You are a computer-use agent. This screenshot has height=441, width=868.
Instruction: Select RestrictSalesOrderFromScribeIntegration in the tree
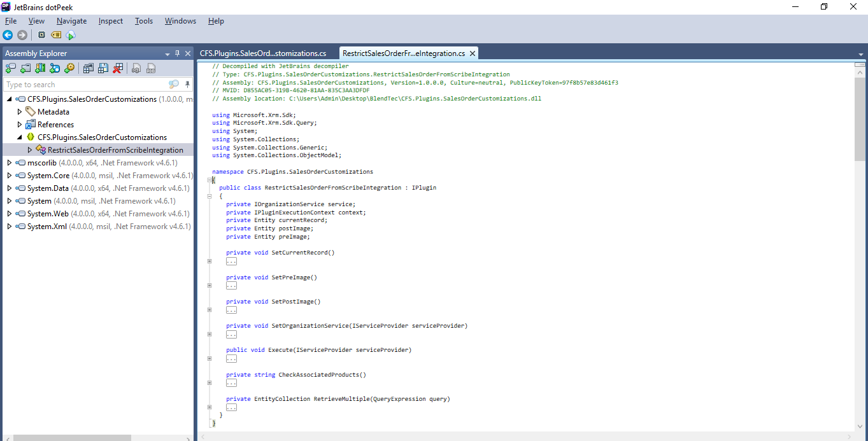pos(115,150)
